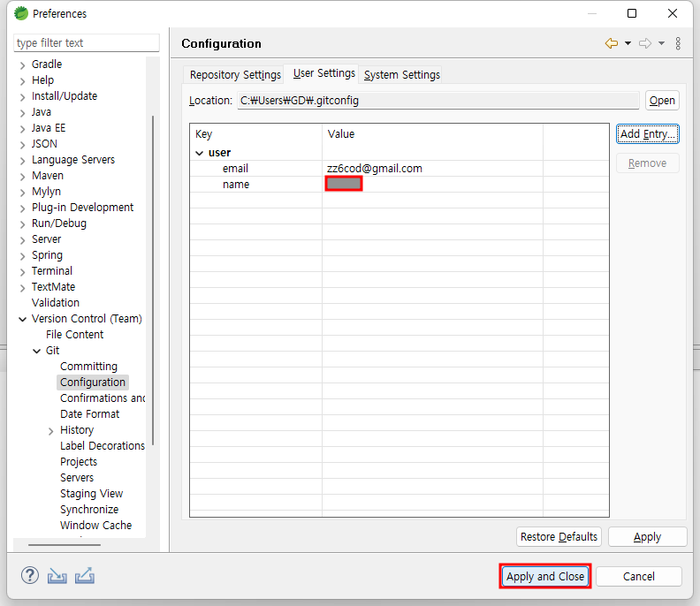The image size is (700, 606).
Task: Select Window Cache tree item
Action: [x=96, y=526]
